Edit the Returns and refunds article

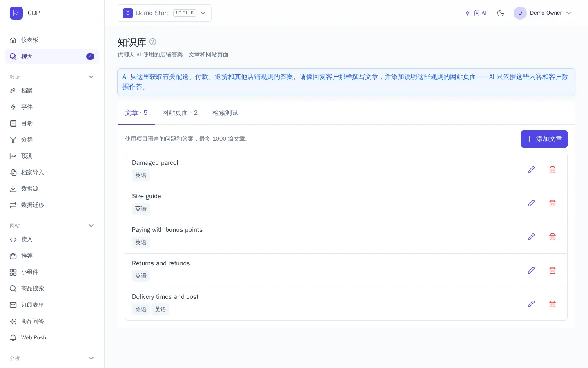(531, 270)
